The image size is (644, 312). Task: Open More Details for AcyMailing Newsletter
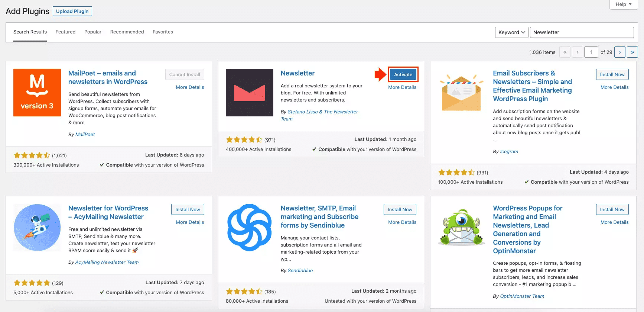[x=190, y=222]
